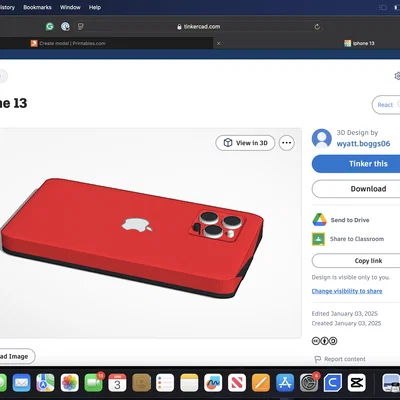This screenshot has width=400, height=400.
Task: Click the extension icon beside Grammarly
Action: (65, 26)
